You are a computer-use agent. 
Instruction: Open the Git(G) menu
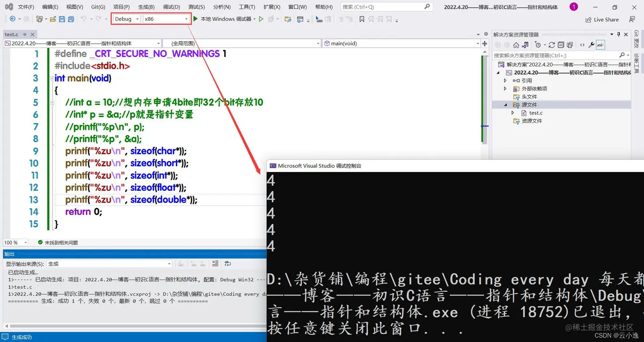98,7
